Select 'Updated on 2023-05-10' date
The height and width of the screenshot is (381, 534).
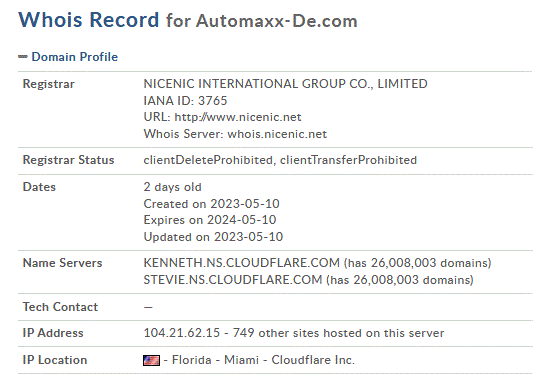tap(213, 237)
